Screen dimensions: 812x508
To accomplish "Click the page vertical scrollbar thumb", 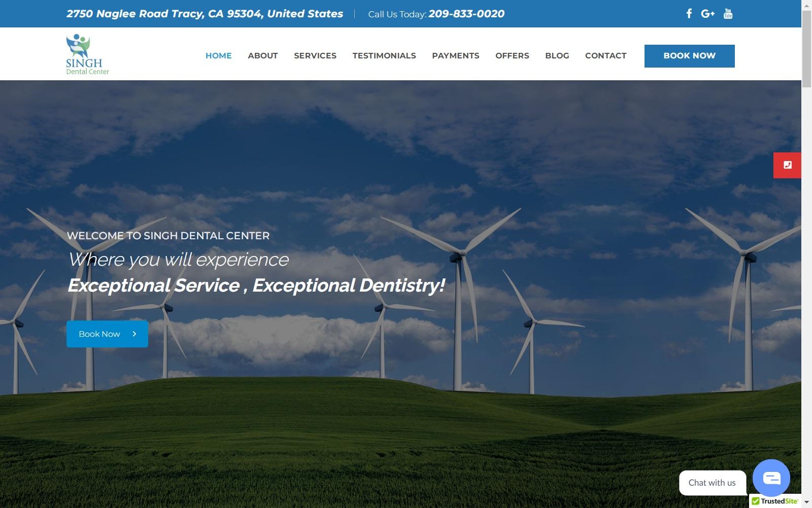I will tap(806, 48).
